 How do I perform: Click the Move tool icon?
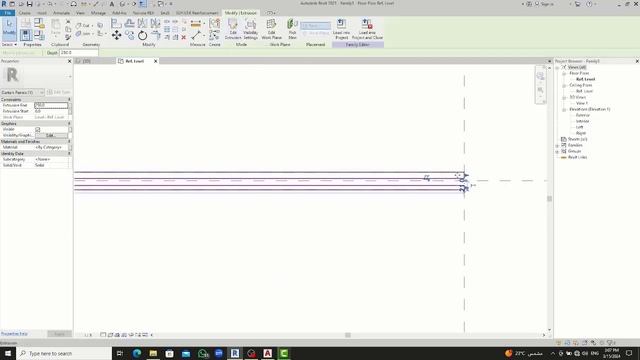[x=116, y=36]
